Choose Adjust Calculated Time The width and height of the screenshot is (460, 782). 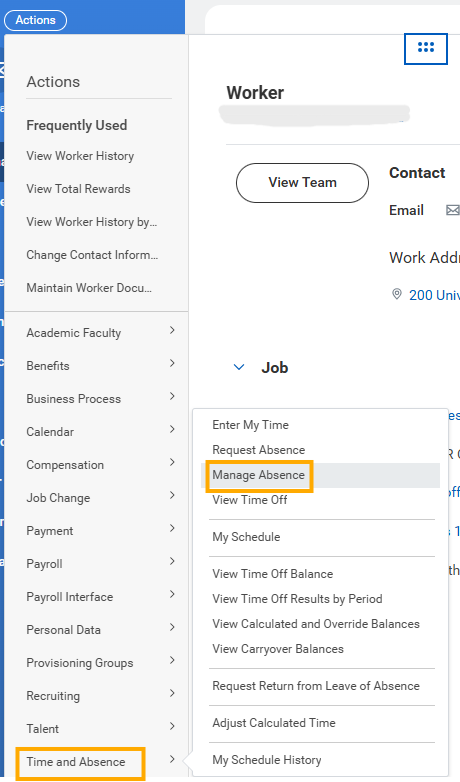tap(274, 723)
